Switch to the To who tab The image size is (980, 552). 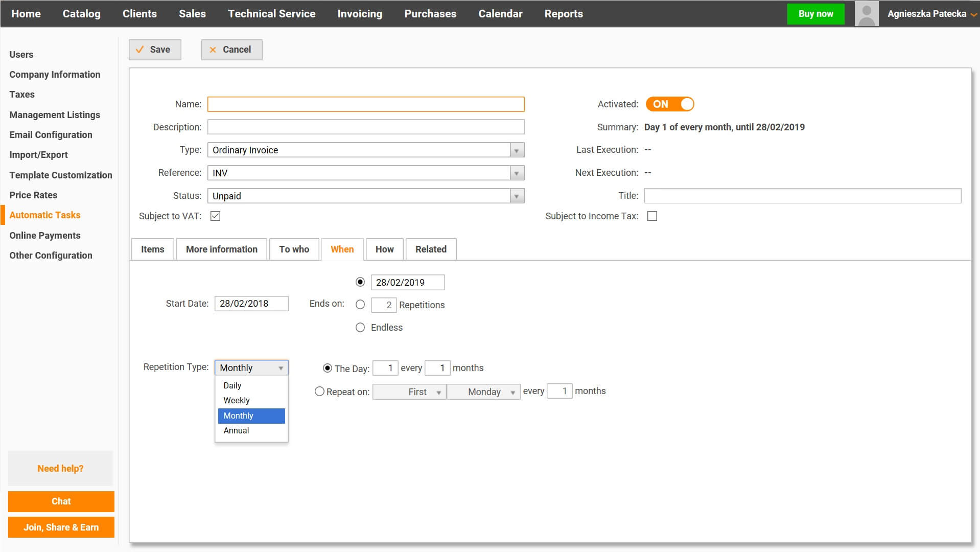click(294, 249)
